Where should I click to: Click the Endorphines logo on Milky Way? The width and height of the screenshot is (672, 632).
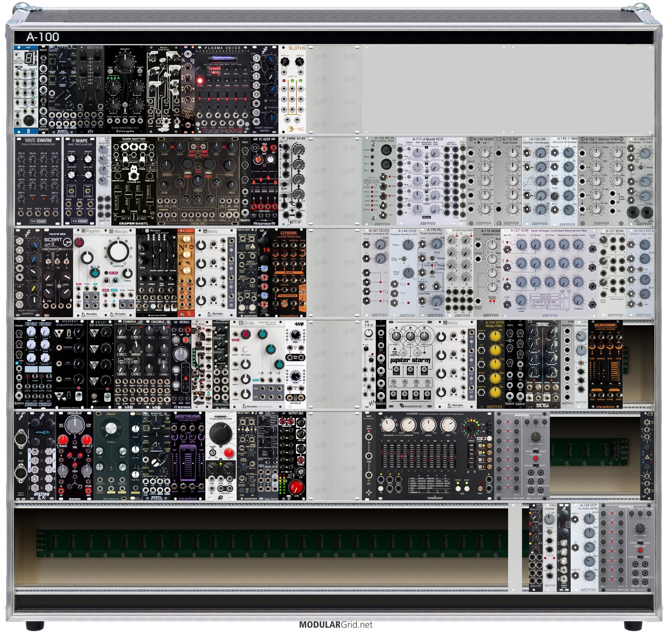[x=250, y=499]
